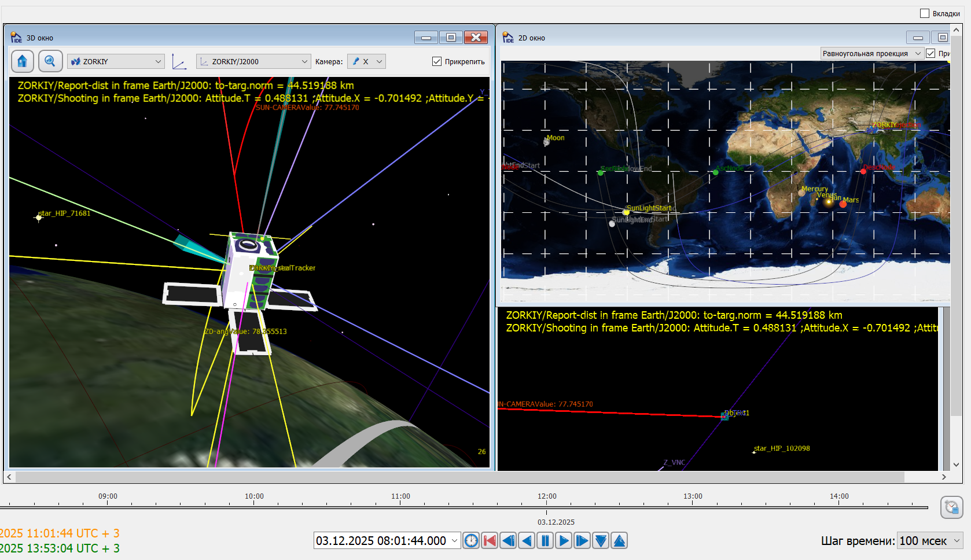Viewport: 971px width, 560px height.
Task: Click the current time clock button
Action: [x=472, y=541]
